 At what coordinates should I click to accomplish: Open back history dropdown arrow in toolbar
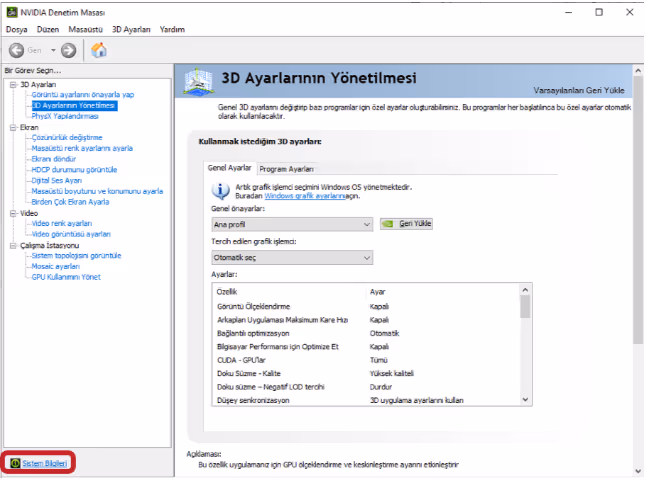coord(53,50)
